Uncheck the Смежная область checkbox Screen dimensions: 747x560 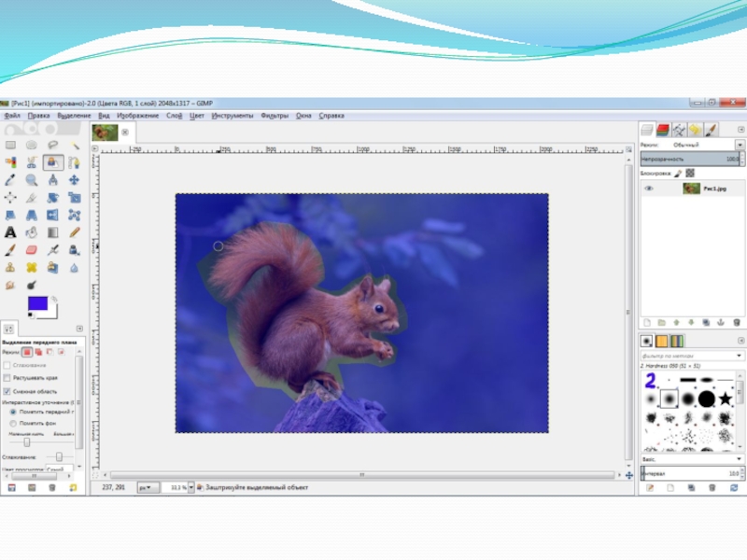coord(7,391)
